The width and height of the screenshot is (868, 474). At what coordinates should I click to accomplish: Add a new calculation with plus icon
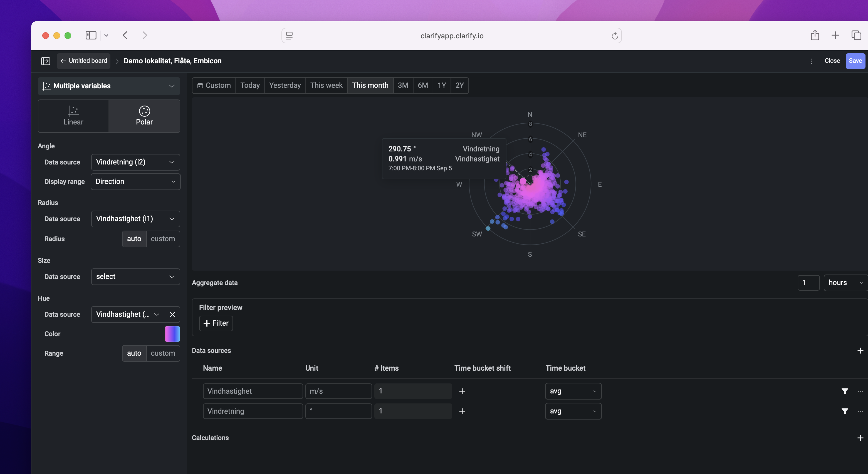coord(860,438)
